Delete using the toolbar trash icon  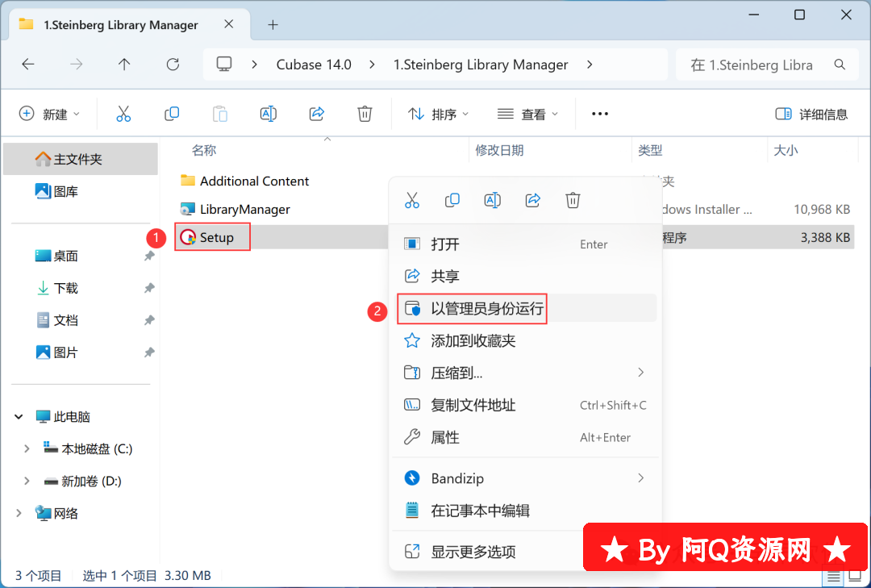[x=365, y=114]
